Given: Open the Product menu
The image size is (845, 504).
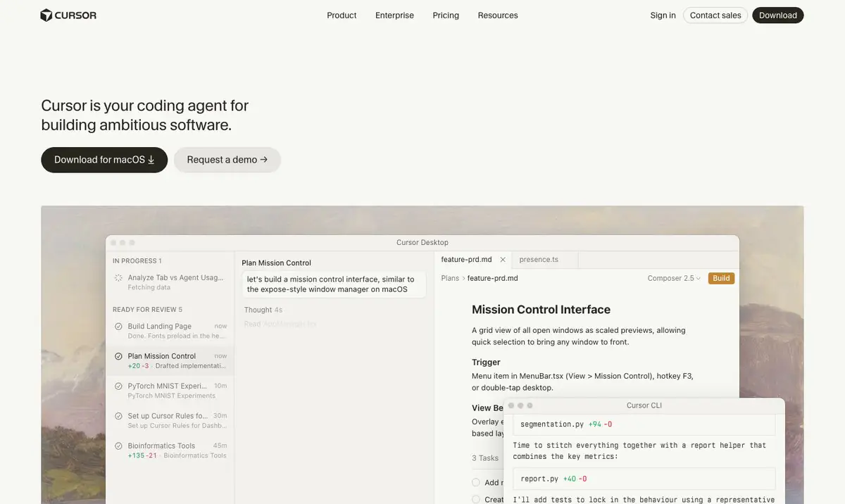Looking at the screenshot, I should point(342,15).
